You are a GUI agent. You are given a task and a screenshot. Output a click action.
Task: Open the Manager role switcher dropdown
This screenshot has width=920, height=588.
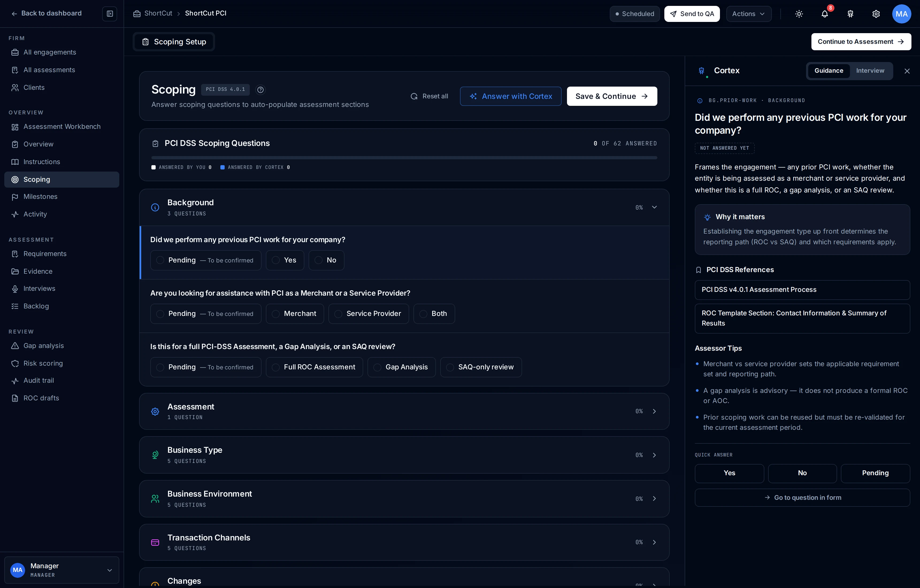[62, 570]
